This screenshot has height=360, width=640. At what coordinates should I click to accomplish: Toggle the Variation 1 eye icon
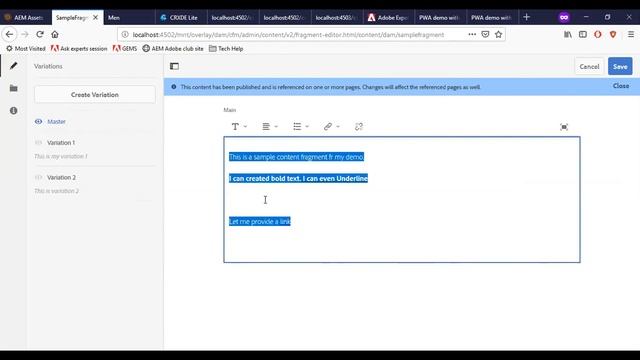(38, 142)
